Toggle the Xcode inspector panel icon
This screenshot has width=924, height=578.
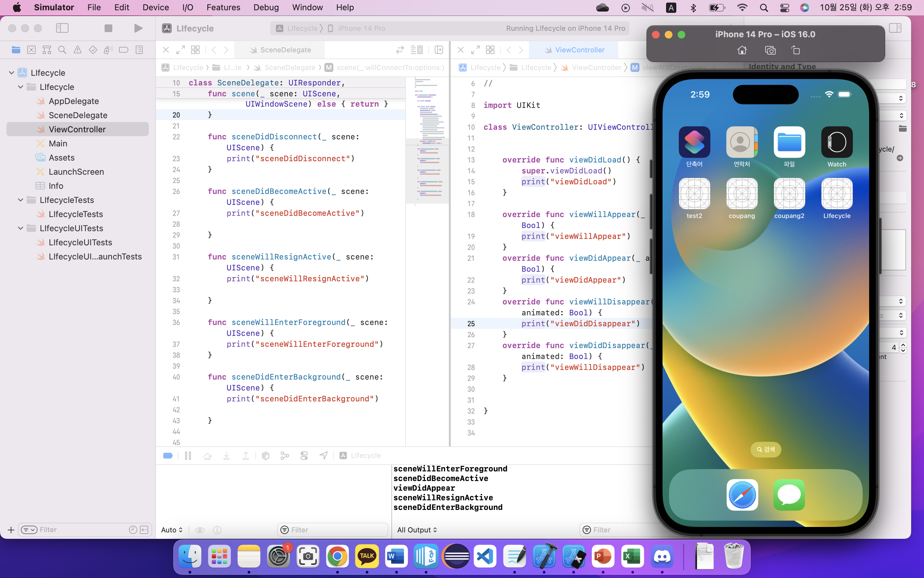click(895, 28)
